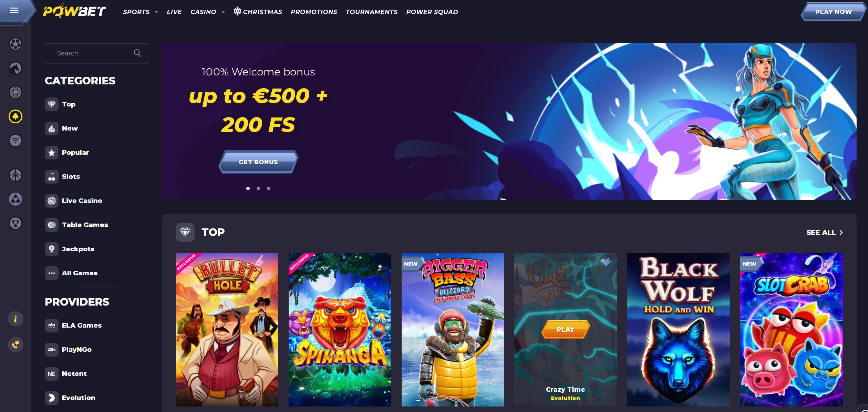
Task: Click the search magnifier icon
Action: pyautogui.click(x=137, y=53)
